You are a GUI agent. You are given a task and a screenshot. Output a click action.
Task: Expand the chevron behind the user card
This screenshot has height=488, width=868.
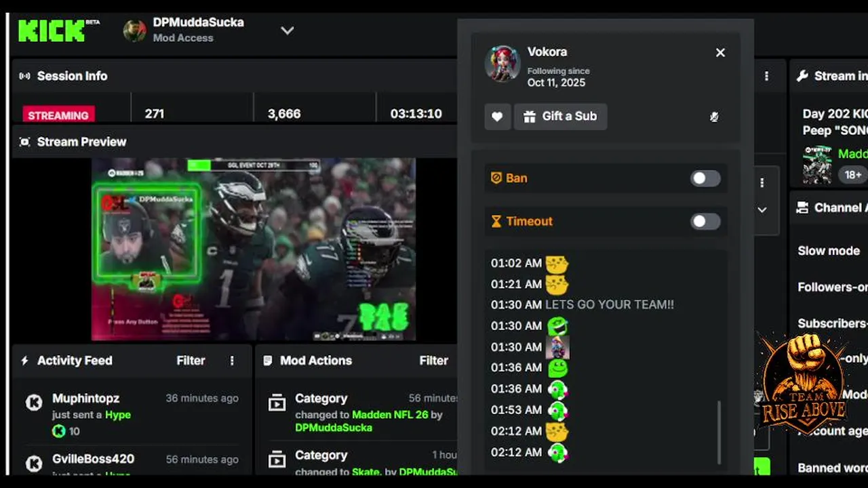click(x=762, y=210)
